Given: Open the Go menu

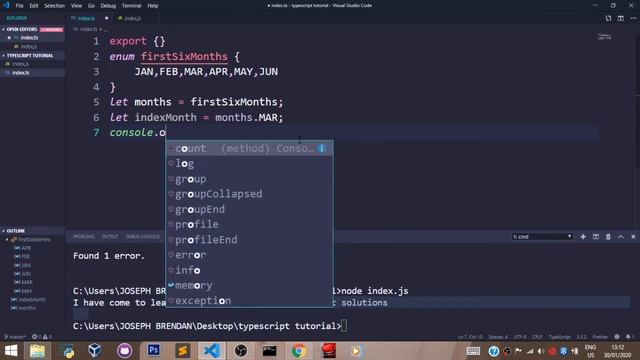Looking at the screenshot, I should tap(91, 6).
